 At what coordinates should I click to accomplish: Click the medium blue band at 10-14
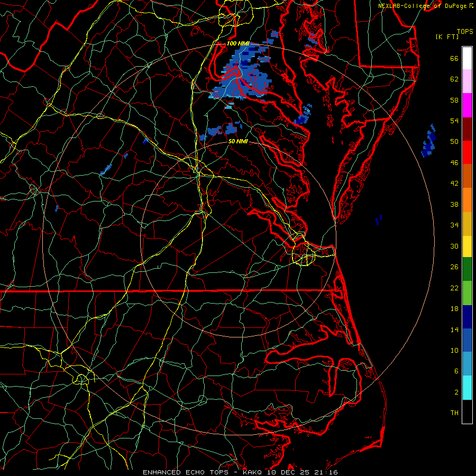pos(467,341)
